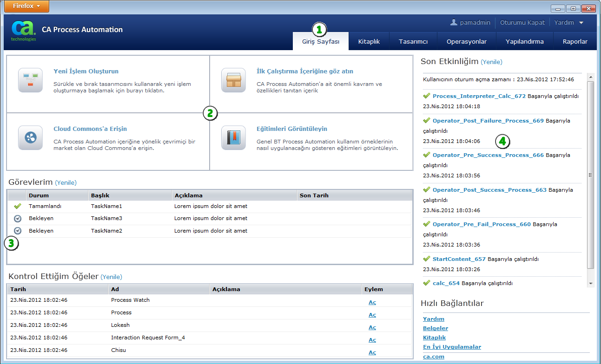Click the Eğitimleri Görüntüleyin book icon

[233, 137]
